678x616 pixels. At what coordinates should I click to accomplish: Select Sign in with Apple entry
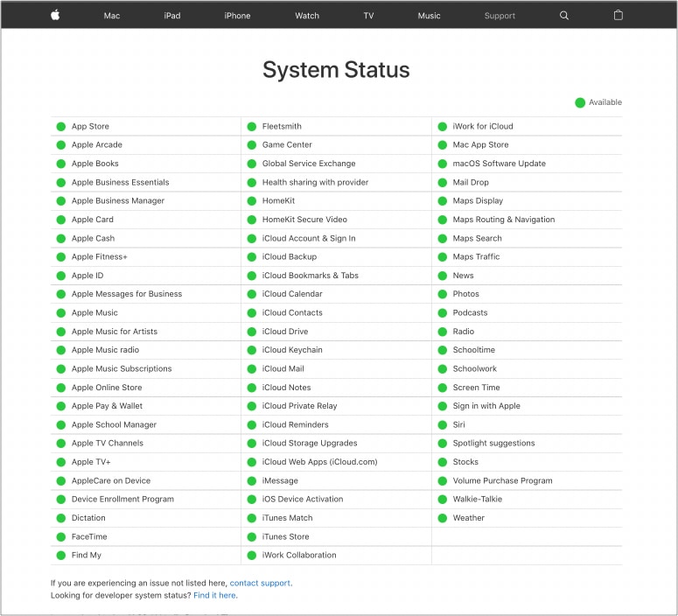point(486,406)
